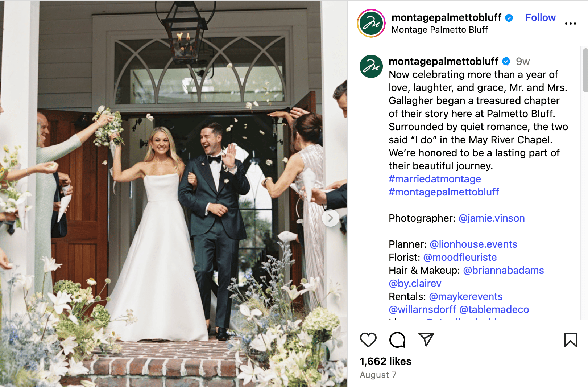
Task: View the 1,662 likes list
Action: tap(385, 361)
